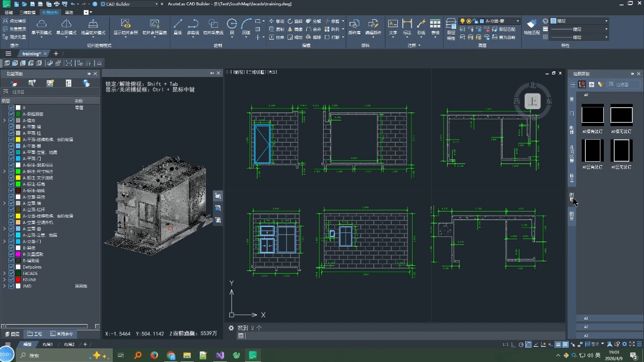Click the red FZLINE layer color swatch
This screenshot has width=644, height=362.
pos(18,279)
